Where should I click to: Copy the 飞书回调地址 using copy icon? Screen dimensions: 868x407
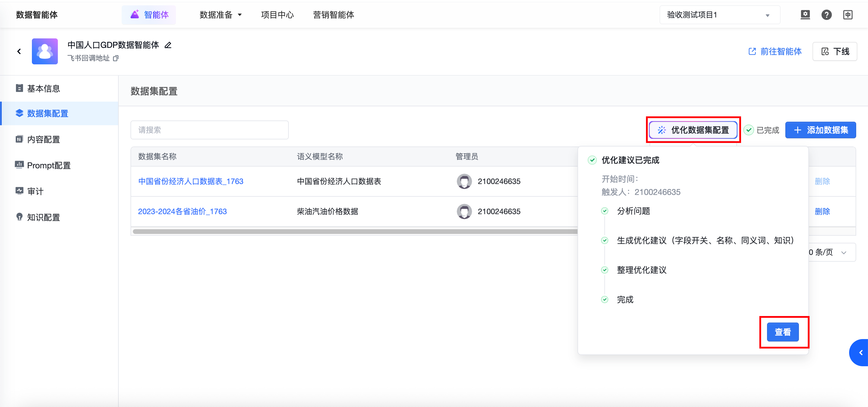click(115, 58)
